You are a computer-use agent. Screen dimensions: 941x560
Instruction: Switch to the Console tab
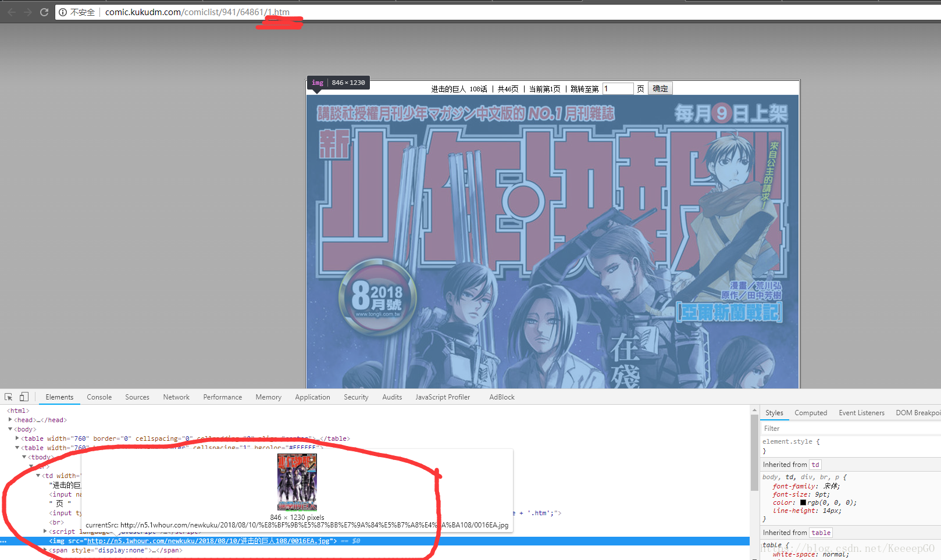tap(99, 397)
